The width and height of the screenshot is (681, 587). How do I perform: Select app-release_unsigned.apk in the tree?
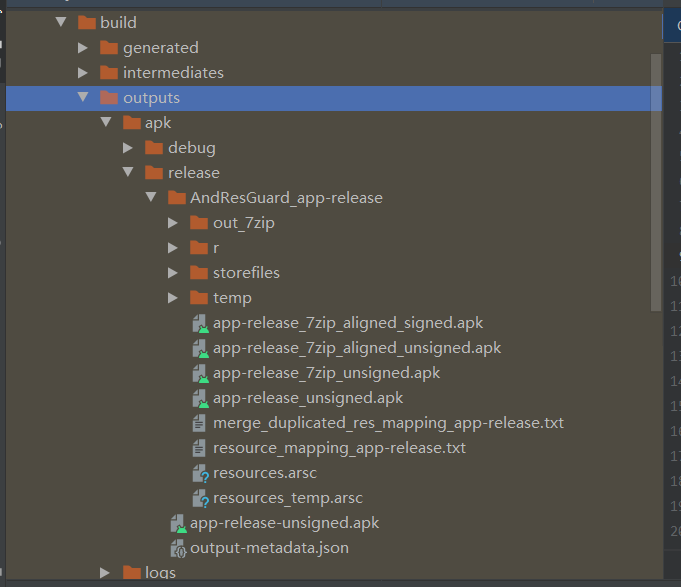308,398
